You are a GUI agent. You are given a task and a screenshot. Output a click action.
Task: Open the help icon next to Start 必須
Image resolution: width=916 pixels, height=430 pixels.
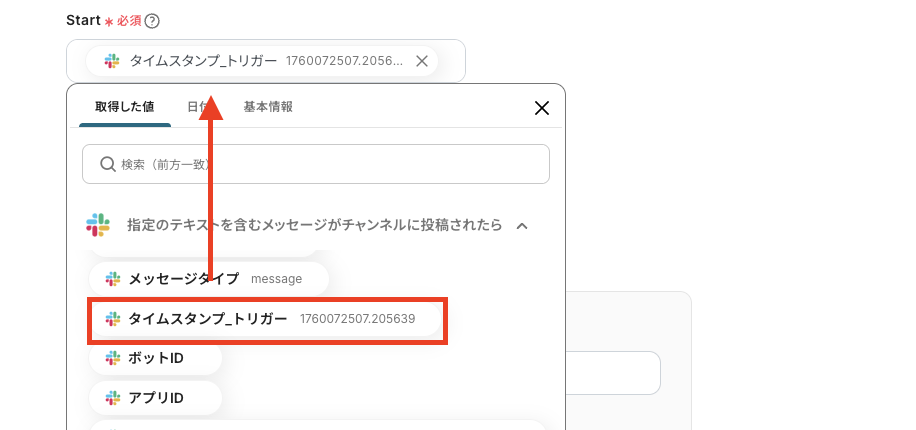[x=152, y=21]
